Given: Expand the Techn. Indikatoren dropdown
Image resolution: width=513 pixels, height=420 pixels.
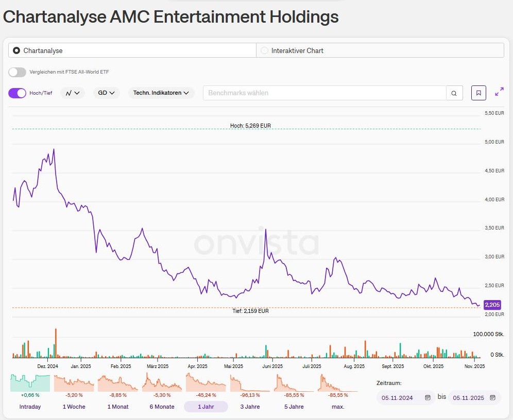Looking at the screenshot, I should tap(161, 93).
